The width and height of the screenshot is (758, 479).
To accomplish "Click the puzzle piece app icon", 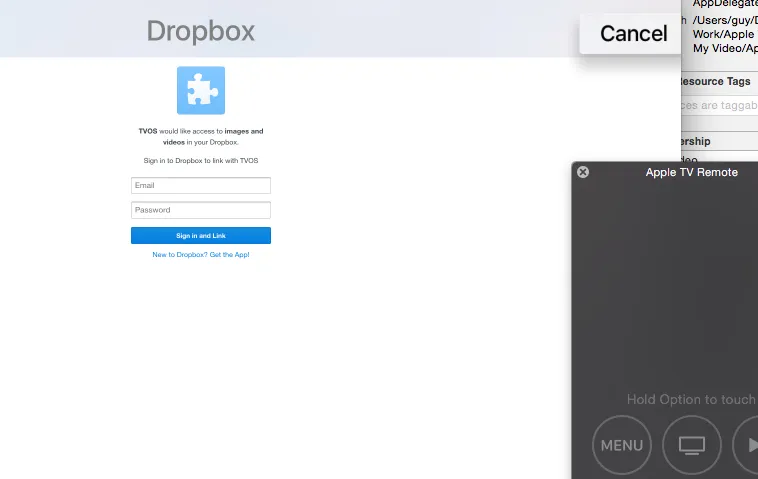I will click(201, 90).
